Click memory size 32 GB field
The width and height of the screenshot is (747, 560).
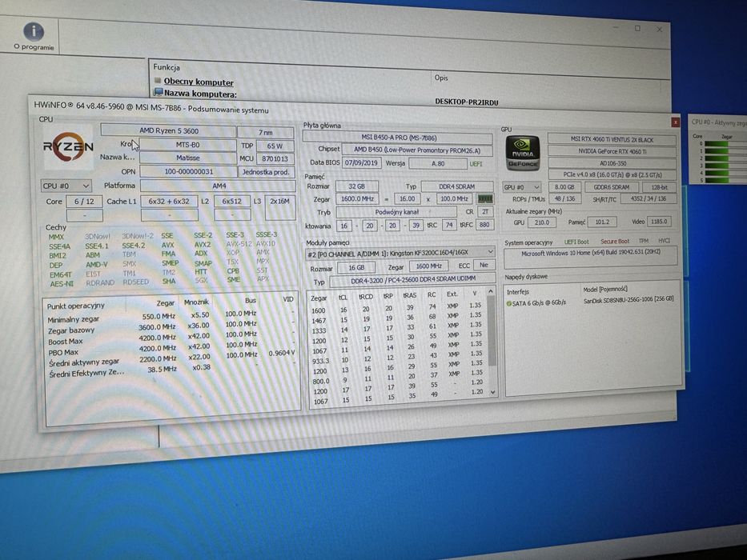click(x=356, y=186)
